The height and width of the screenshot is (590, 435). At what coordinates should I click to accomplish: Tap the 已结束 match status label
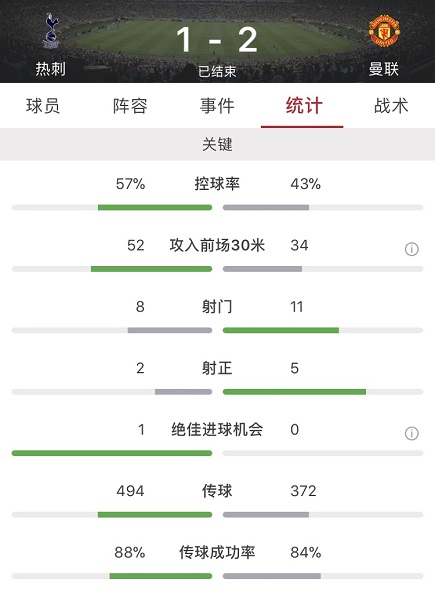pyautogui.click(x=217, y=71)
